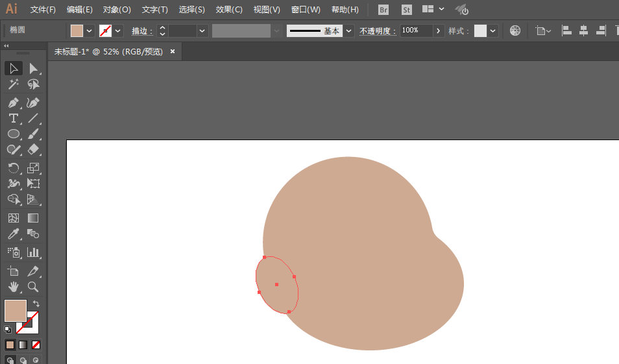Select the Hand tool
Image resolution: width=619 pixels, height=364 pixels.
click(x=13, y=287)
